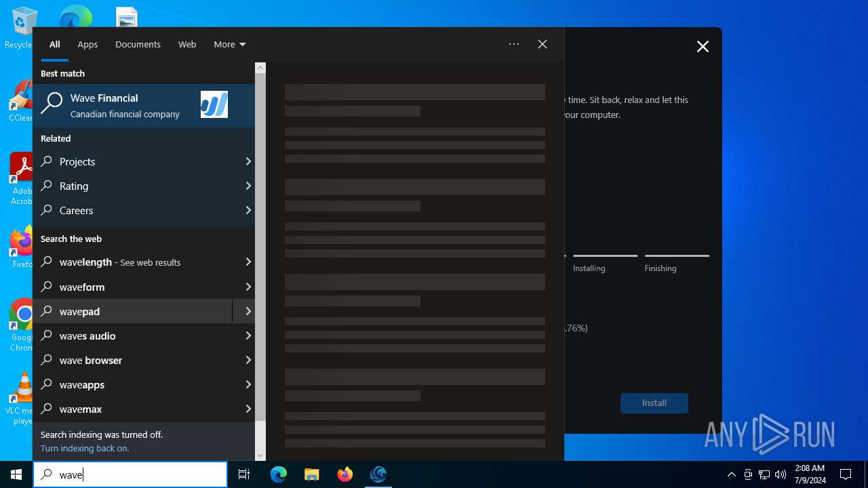Select the wave browser web suggestion

click(x=133, y=360)
